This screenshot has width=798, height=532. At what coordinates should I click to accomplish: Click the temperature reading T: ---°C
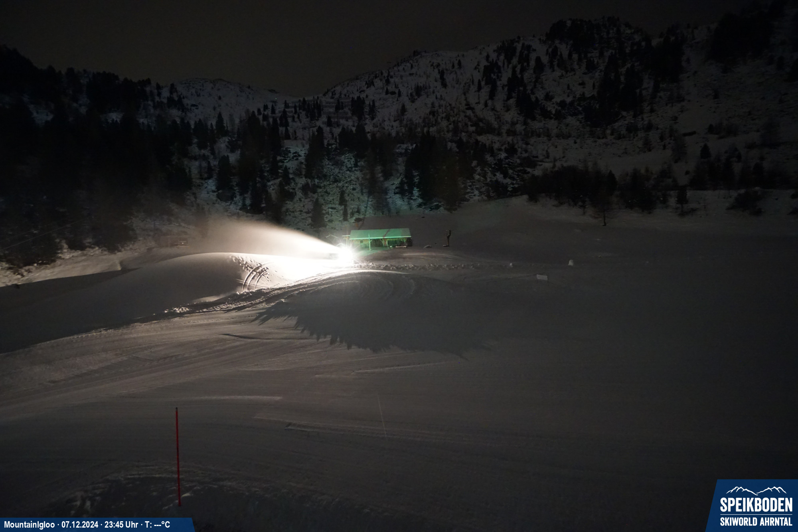click(157, 524)
